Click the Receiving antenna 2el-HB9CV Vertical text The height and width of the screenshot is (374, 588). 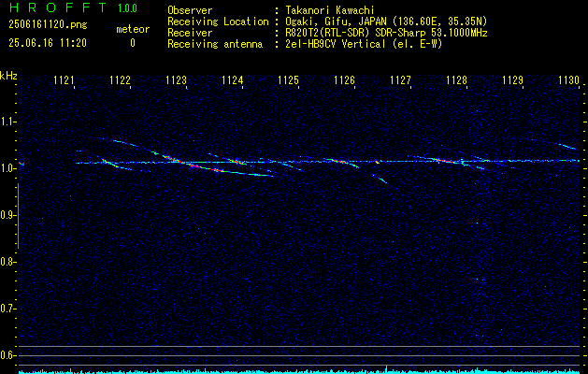coord(364,44)
